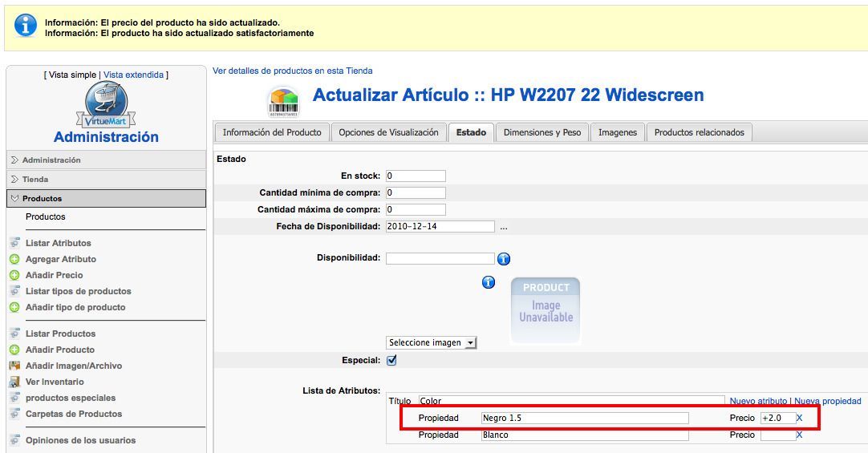Click the Fecha de Disponibilidad date field
Image resolution: width=868 pixels, height=453 pixels.
click(440, 226)
